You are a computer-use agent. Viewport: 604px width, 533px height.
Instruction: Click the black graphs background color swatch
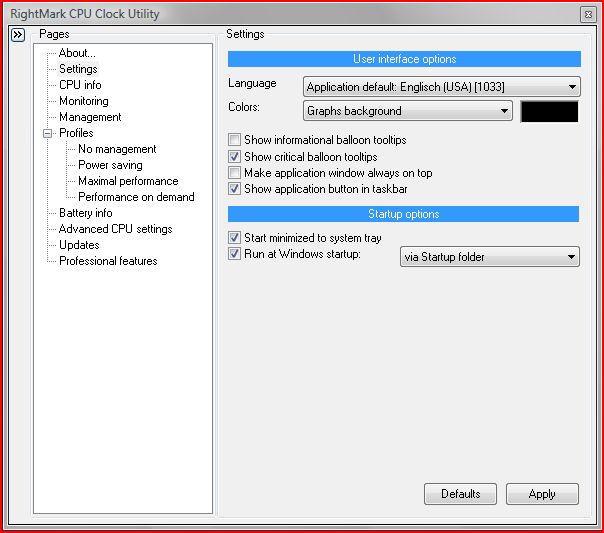pyautogui.click(x=549, y=111)
